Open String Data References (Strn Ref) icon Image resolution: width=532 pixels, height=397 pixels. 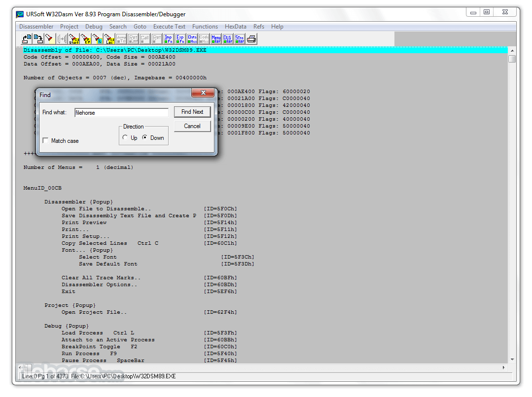tap(240, 39)
